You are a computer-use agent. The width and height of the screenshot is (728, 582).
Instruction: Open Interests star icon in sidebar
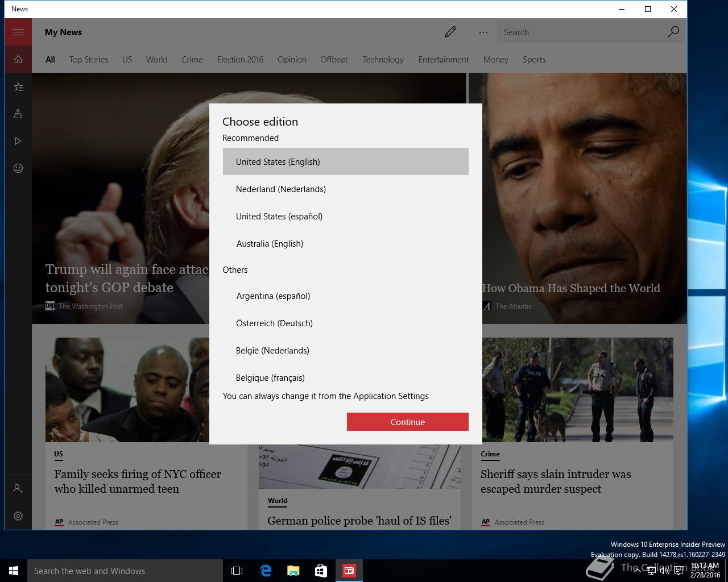[18, 86]
